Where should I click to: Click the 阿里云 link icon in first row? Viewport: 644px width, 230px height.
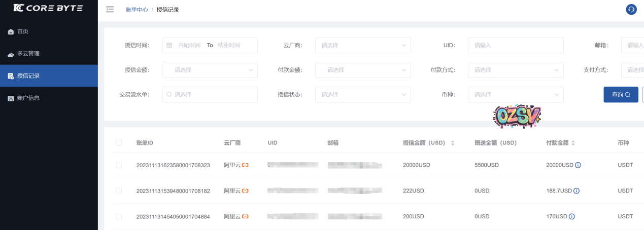(246, 165)
